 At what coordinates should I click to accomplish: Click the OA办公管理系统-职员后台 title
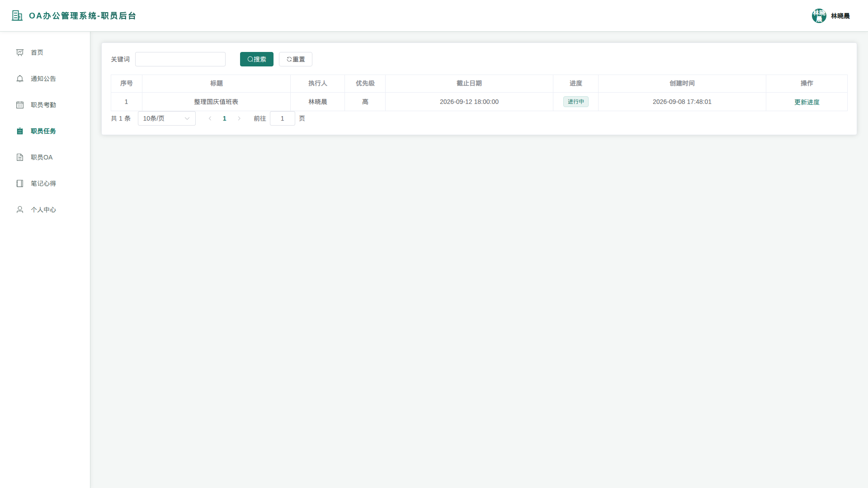click(82, 16)
